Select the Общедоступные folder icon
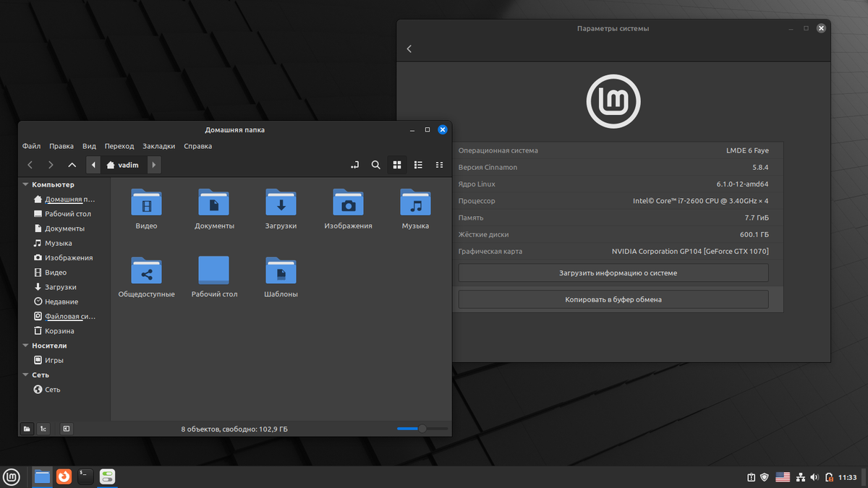Screen dimensions: 868x488 146,270
